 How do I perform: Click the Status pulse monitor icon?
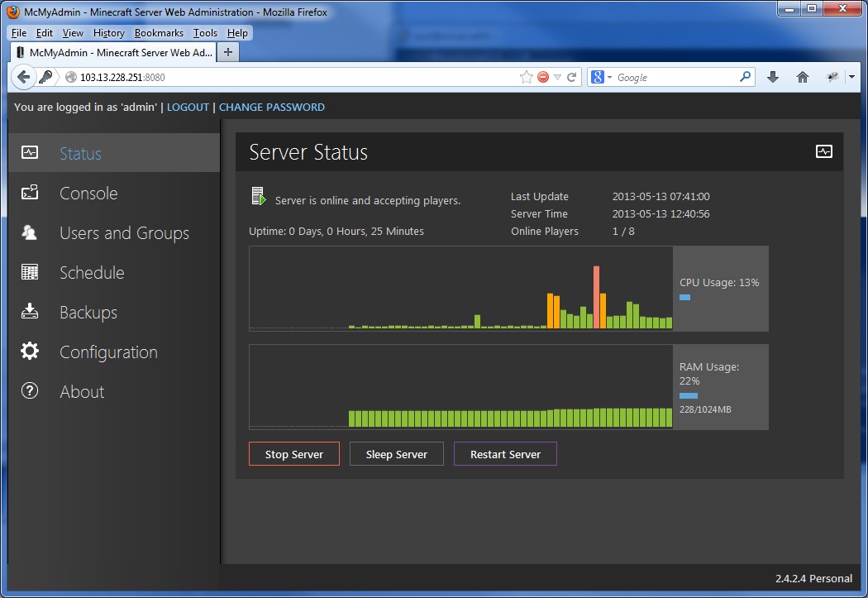click(x=30, y=152)
